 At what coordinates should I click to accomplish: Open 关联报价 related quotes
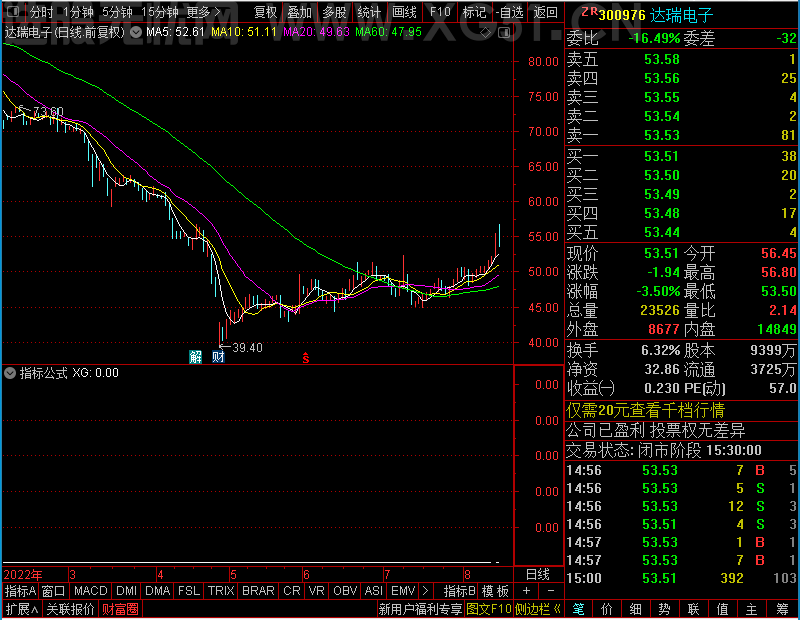click(70, 609)
